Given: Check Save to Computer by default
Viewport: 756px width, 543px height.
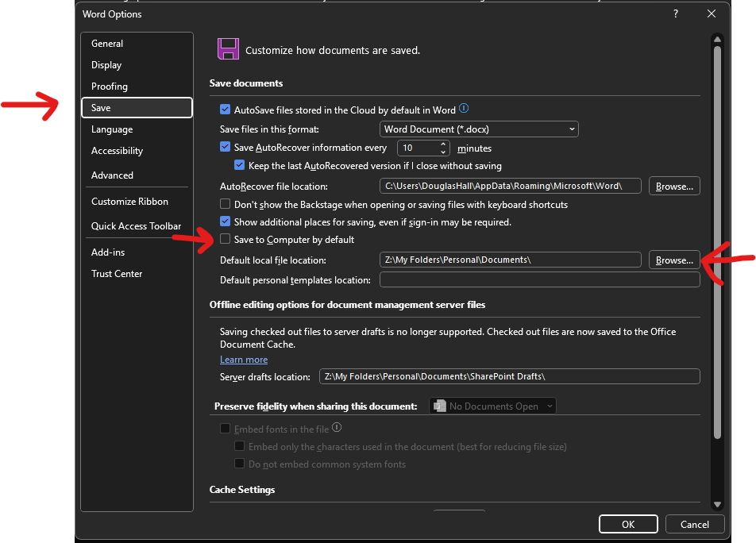Looking at the screenshot, I should pyautogui.click(x=226, y=239).
